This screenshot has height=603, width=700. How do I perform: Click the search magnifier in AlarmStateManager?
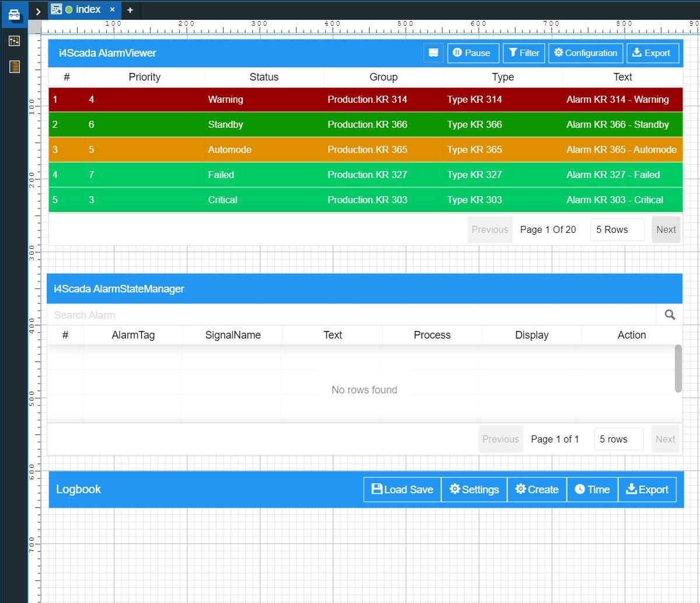[x=670, y=315]
